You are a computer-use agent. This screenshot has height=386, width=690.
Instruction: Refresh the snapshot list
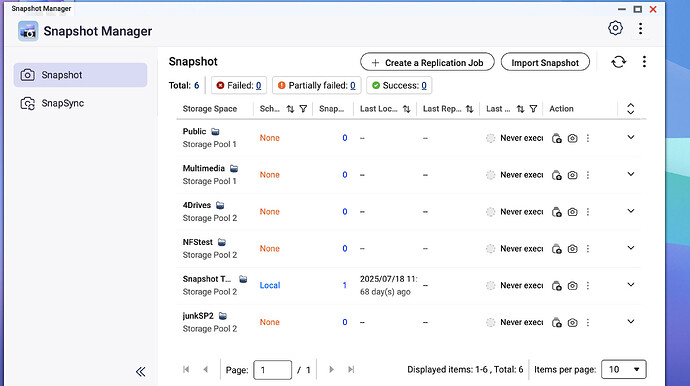pyautogui.click(x=618, y=62)
